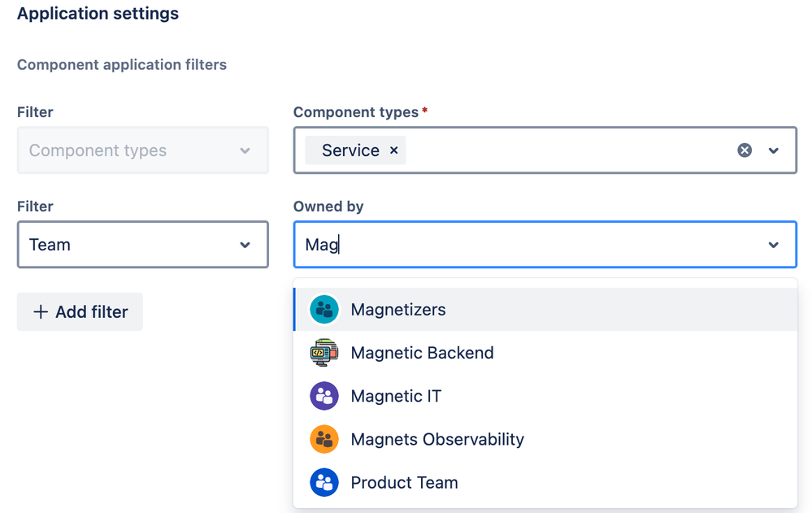
Task: Click the Magnetizers team avatar icon
Action: (324, 310)
